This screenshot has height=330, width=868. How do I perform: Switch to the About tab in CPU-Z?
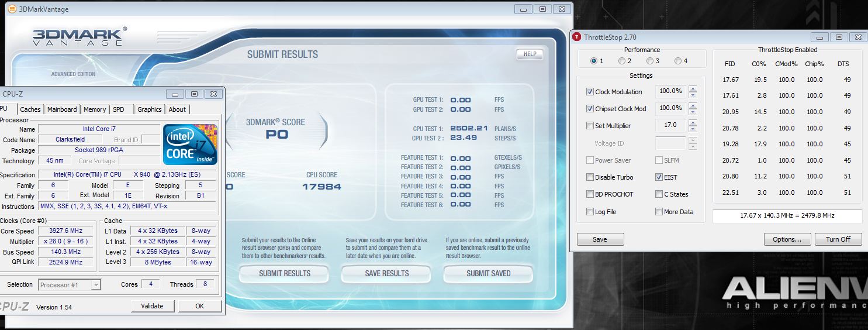(177, 109)
